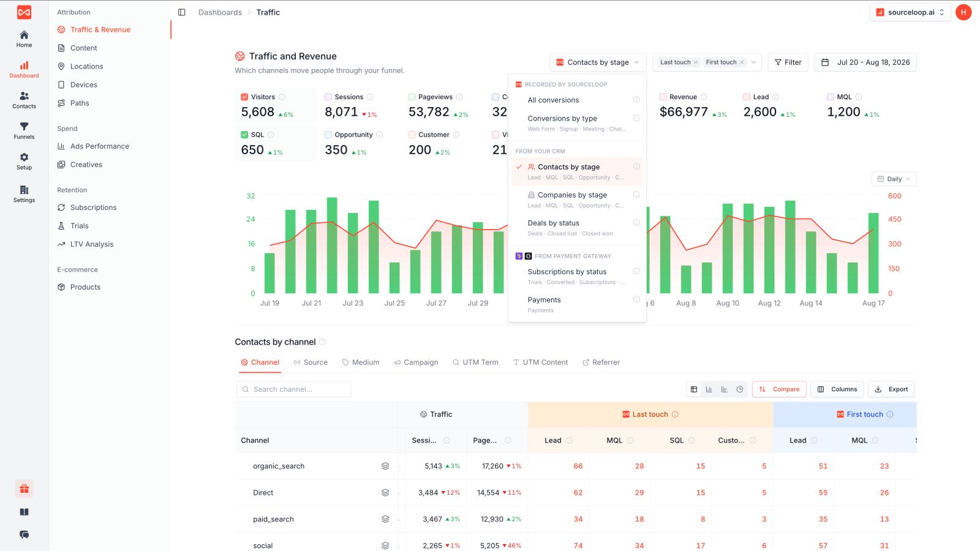980x551 pixels.
Task: Show info for Last touch column group
Action: tap(675, 414)
